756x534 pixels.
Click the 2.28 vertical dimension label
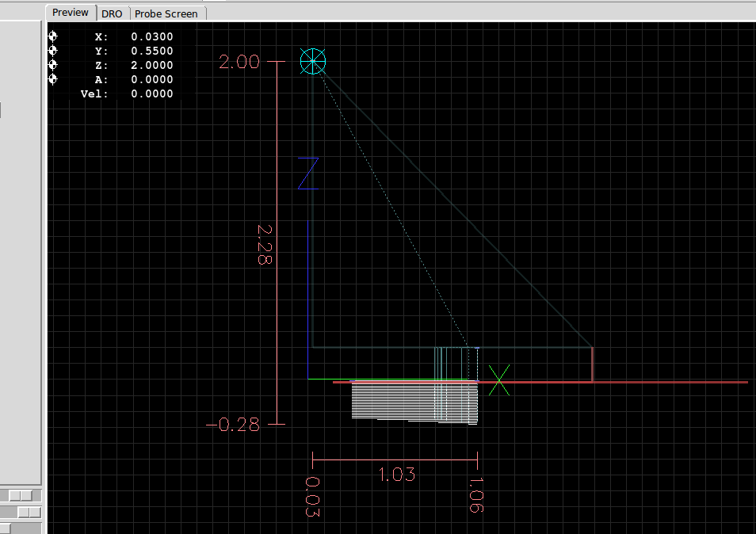tap(264, 243)
